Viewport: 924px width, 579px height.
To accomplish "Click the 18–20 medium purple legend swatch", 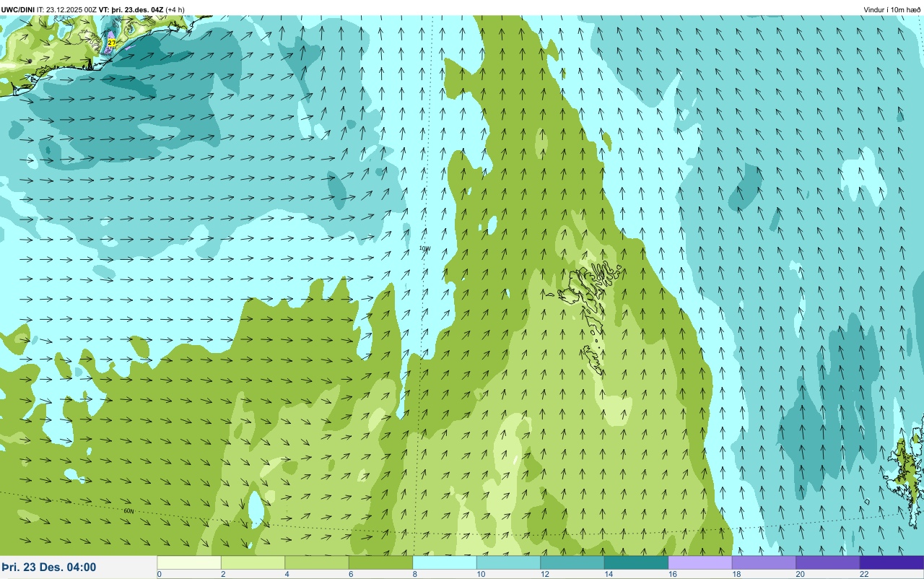I will pos(764,562).
